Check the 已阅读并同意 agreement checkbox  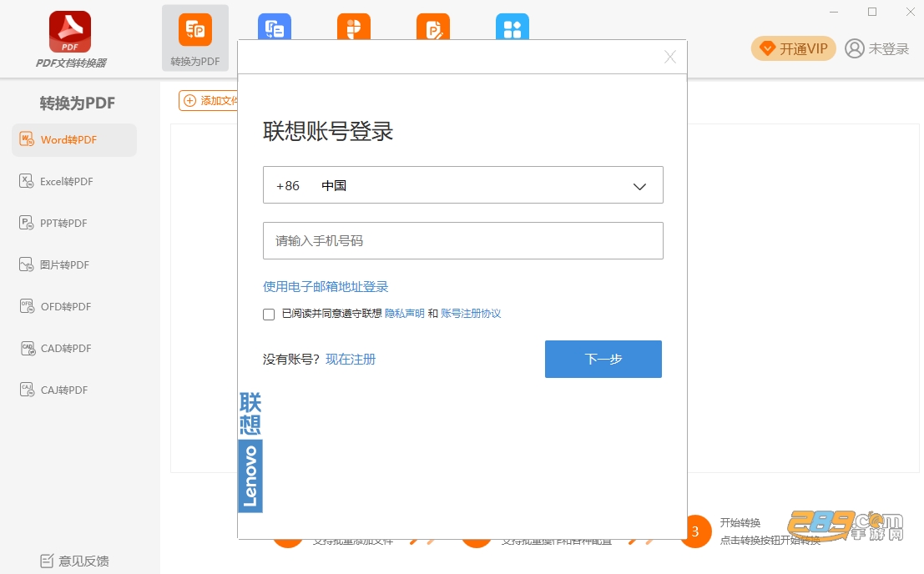click(269, 315)
